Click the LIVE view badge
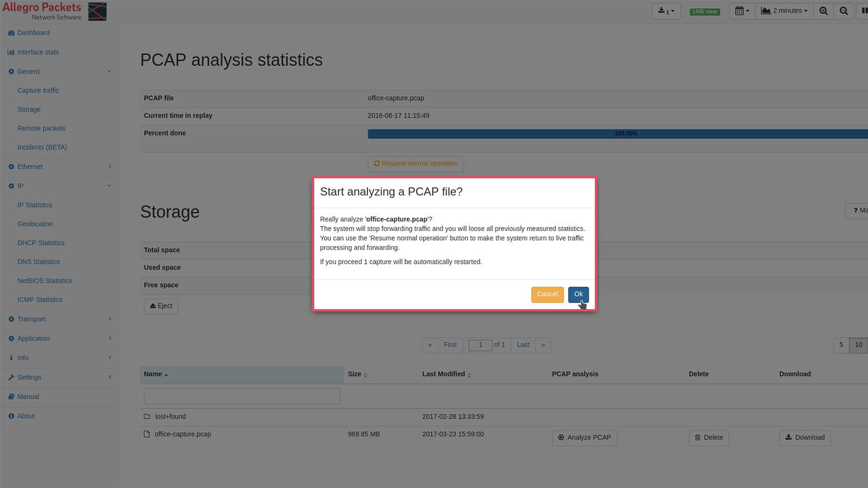Viewport: 868px width, 488px height. pos(704,12)
